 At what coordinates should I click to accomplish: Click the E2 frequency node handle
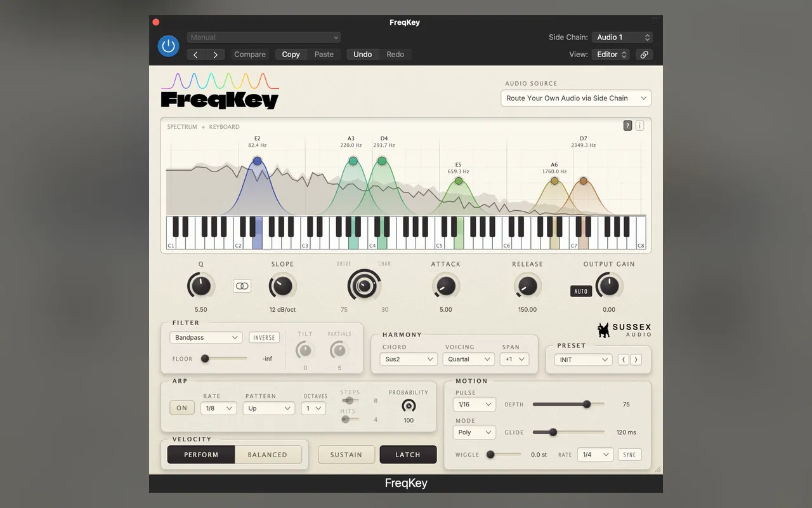pos(258,161)
